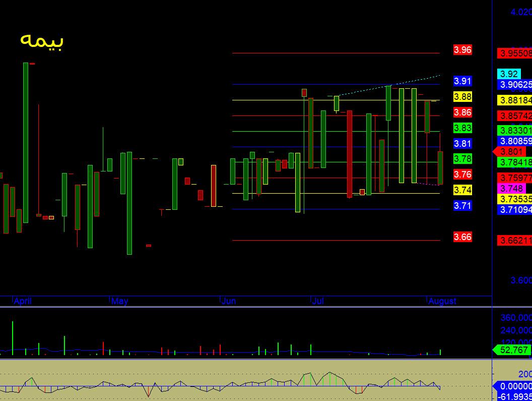Viewport: 532px width, 401px height.
Task: Click the yellow Persian title "بیمه"
Action: pos(42,41)
